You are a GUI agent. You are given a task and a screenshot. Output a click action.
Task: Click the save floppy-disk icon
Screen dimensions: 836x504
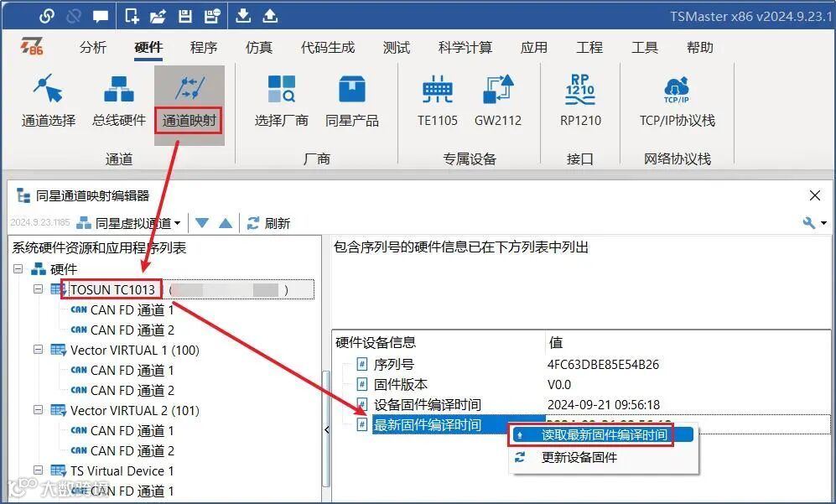tap(185, 17)
